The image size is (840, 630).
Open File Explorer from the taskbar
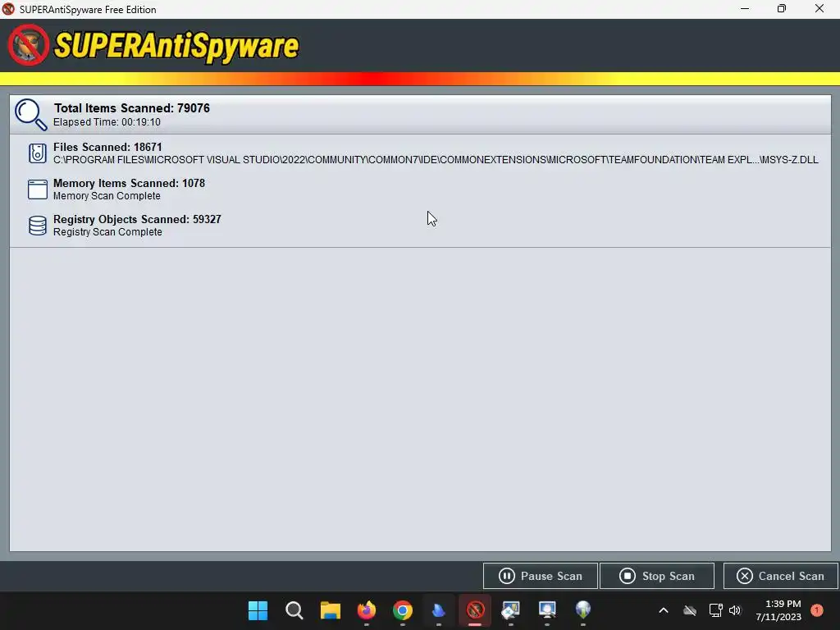[x=331, y=610]
